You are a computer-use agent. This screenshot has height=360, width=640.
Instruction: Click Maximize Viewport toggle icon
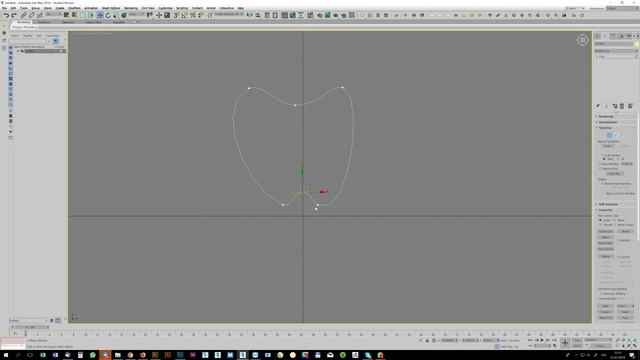[630, 345]
